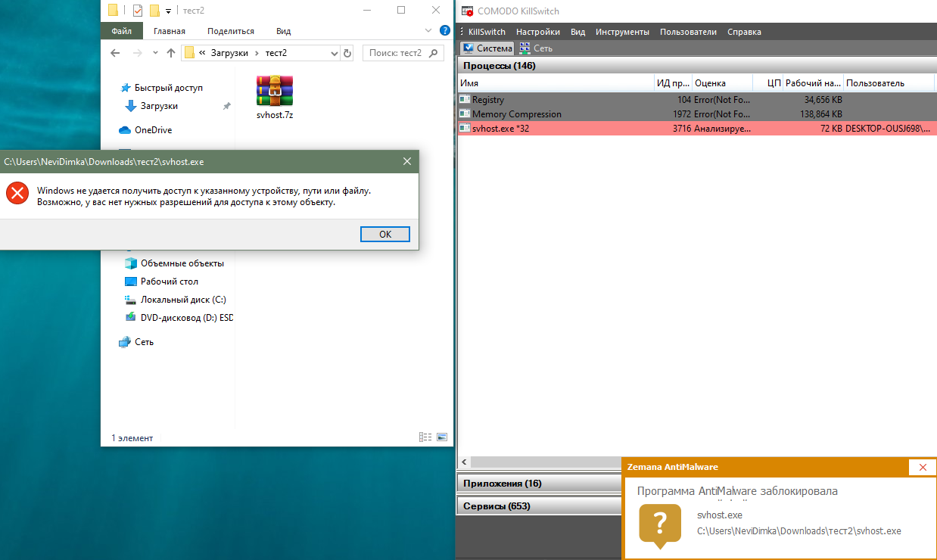This screenshot has height=560, width=937.
Task: Sort processes by the Оценка column
Action: click(722, 83)
